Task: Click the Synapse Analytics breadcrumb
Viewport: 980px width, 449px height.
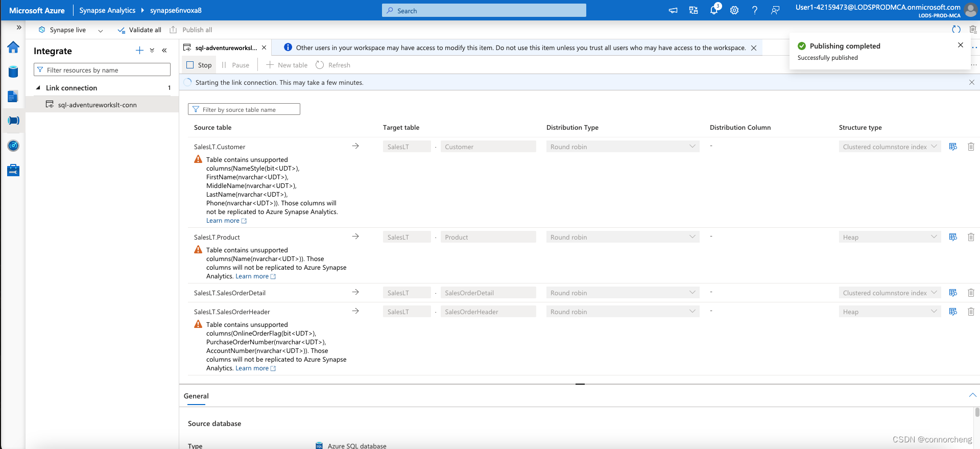Action: point(107,10)
